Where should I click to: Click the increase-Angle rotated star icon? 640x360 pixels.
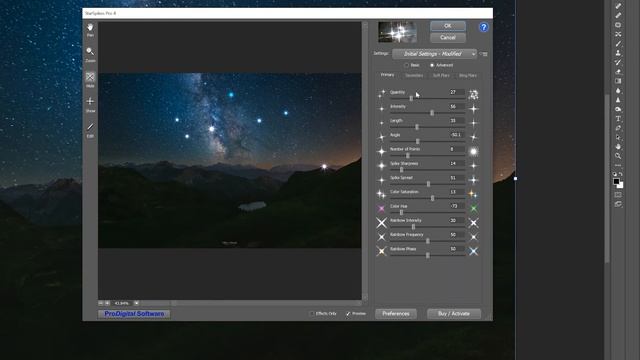click(473, 137)
